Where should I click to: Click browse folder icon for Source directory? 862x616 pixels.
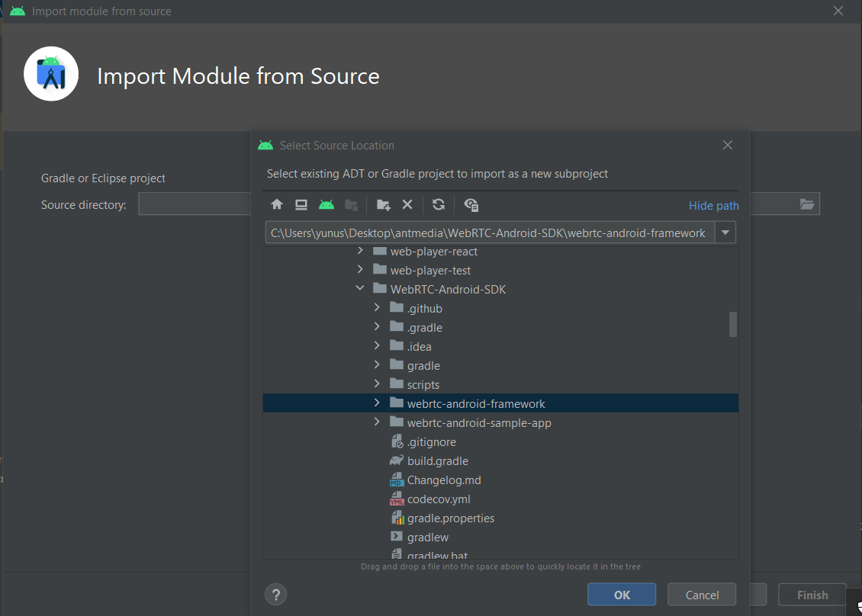(807, 204)
